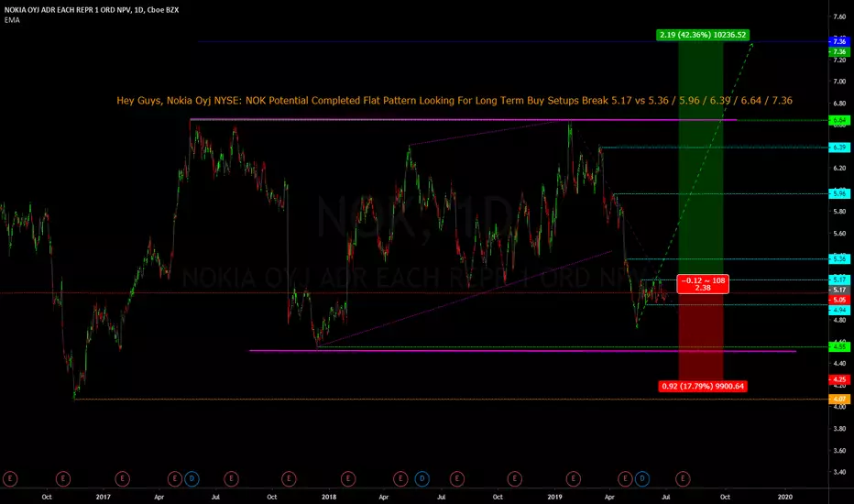
Task: Select the cyan 4.94 price label
Action: (838, 310)
